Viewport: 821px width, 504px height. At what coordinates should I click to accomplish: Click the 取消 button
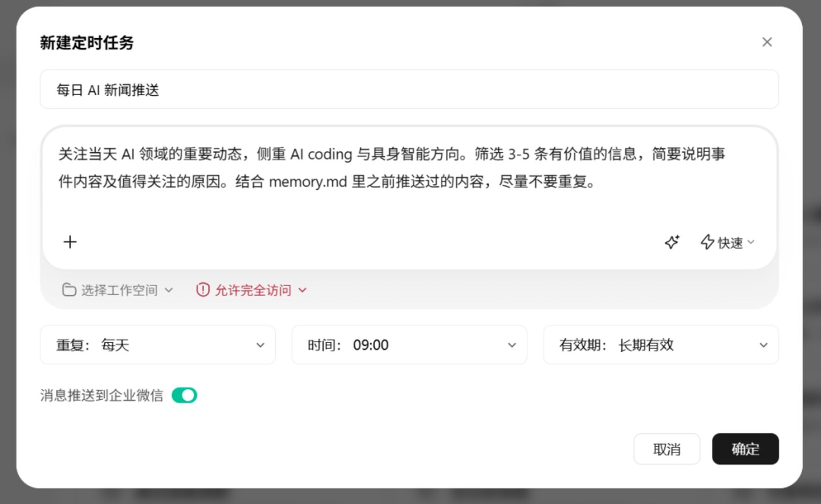pyautogui.click(x=666, y=449)
